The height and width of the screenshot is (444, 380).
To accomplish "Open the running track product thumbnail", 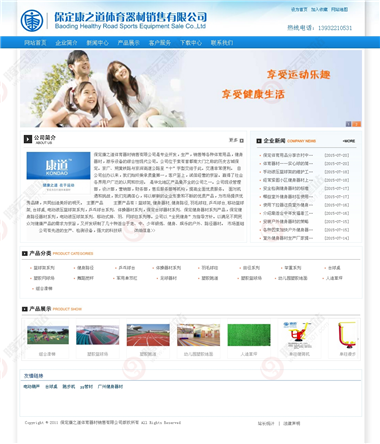I will click(148, 335).
